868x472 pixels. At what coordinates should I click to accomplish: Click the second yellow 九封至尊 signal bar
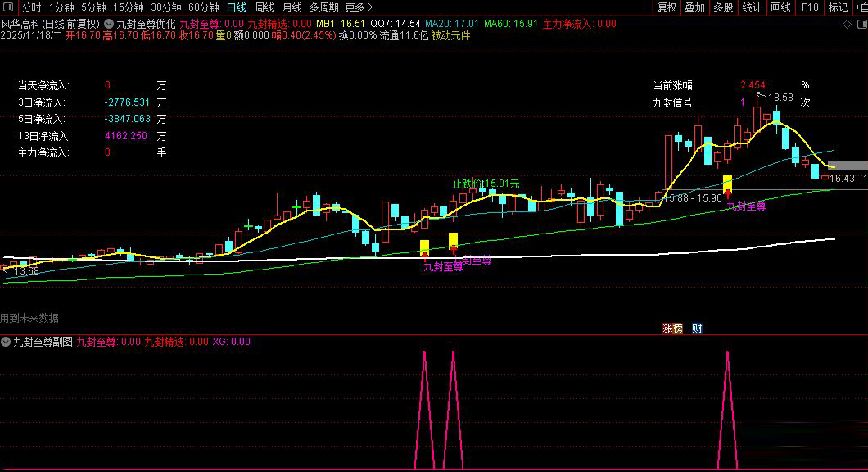point(453,240)
